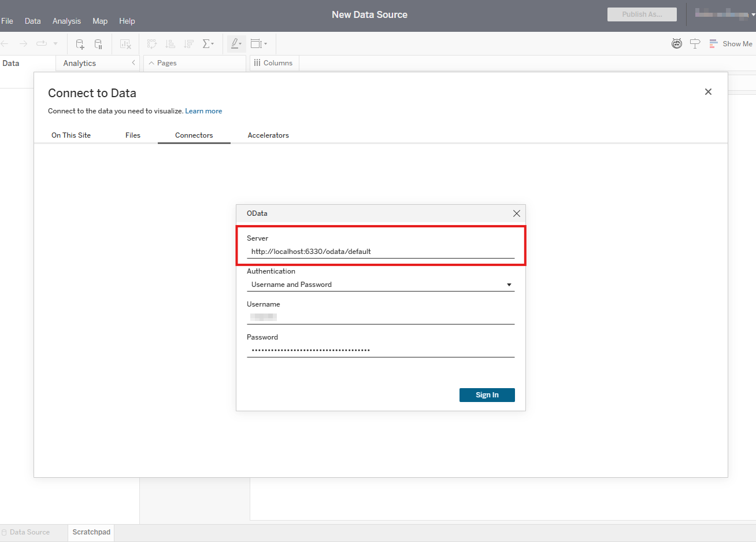
Task: Click the Redo forward arrow in toolbar
Action: pyautogui.click(x=23, y=43)
